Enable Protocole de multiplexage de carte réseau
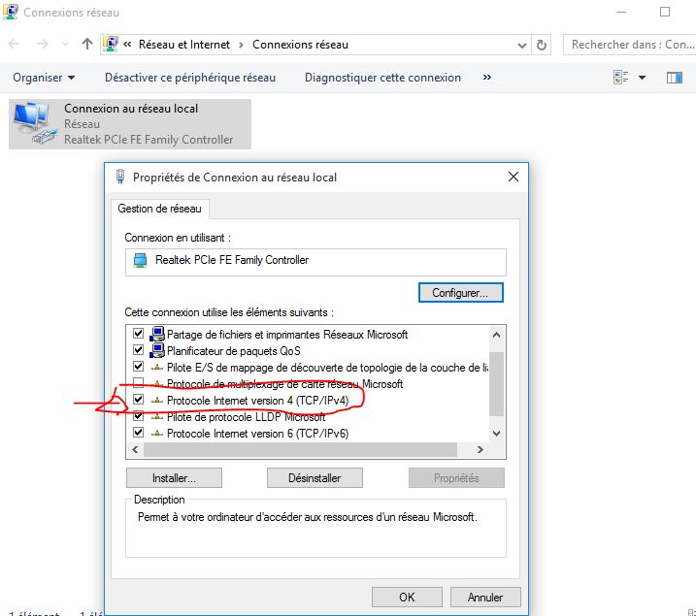Viewport: 696px width, 616px height. coord(138,383)
